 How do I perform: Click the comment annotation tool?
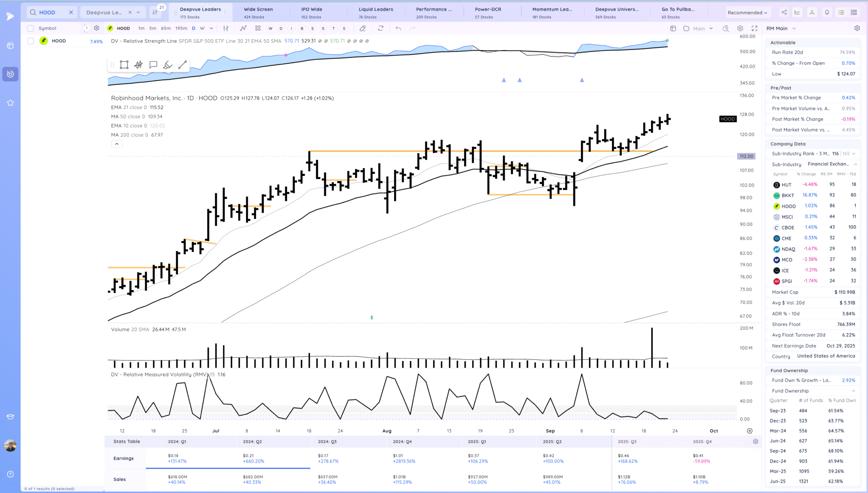(x=153, y=65)
